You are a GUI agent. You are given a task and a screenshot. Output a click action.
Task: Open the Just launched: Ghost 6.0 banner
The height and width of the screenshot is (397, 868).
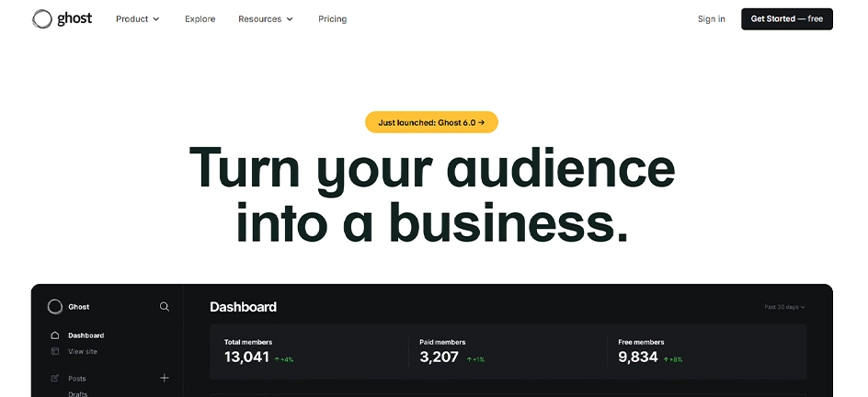coord(432,122)
